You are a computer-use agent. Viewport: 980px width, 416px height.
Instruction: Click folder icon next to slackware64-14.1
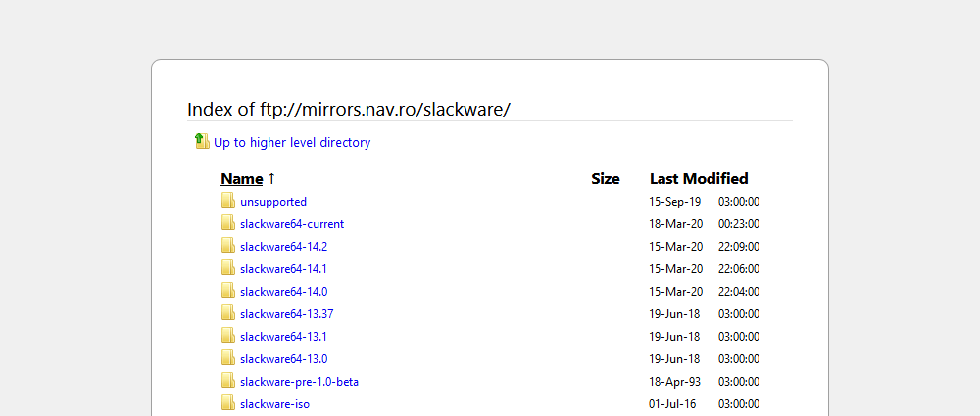[x=228, y=268]
